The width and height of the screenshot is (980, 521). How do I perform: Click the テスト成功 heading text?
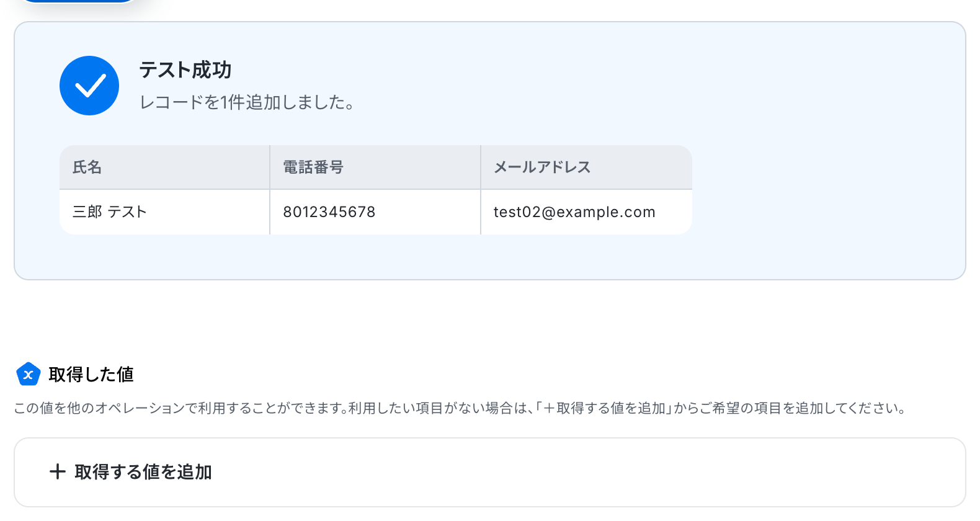click(x=185, y=70)
